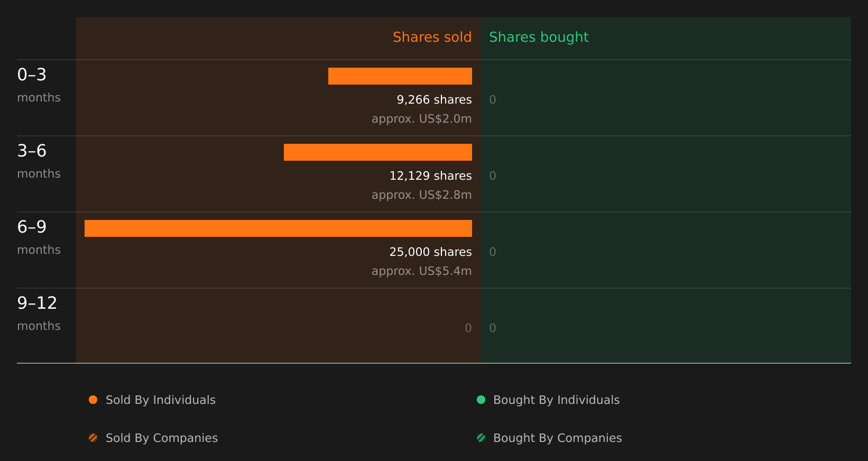Click the shares bought zero in 9–12 months row

pyautogui.click(x=493, y=328)
